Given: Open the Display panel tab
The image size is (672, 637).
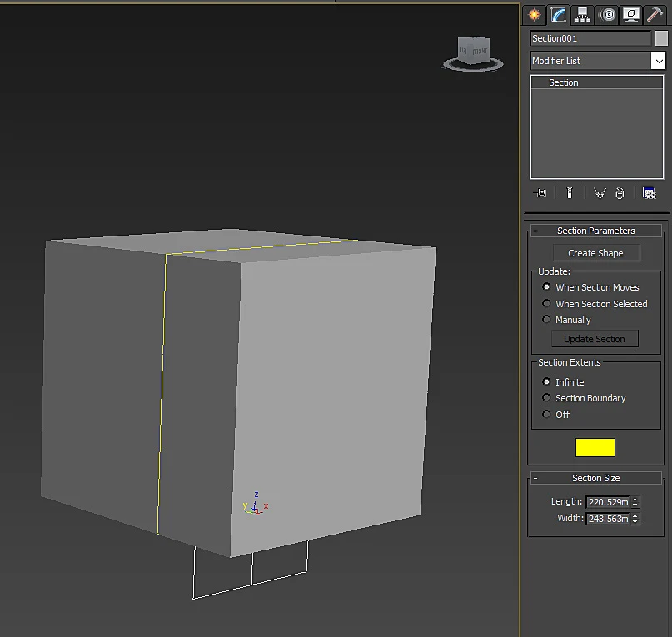Looking at the screenshot, I should pos(631,15).
